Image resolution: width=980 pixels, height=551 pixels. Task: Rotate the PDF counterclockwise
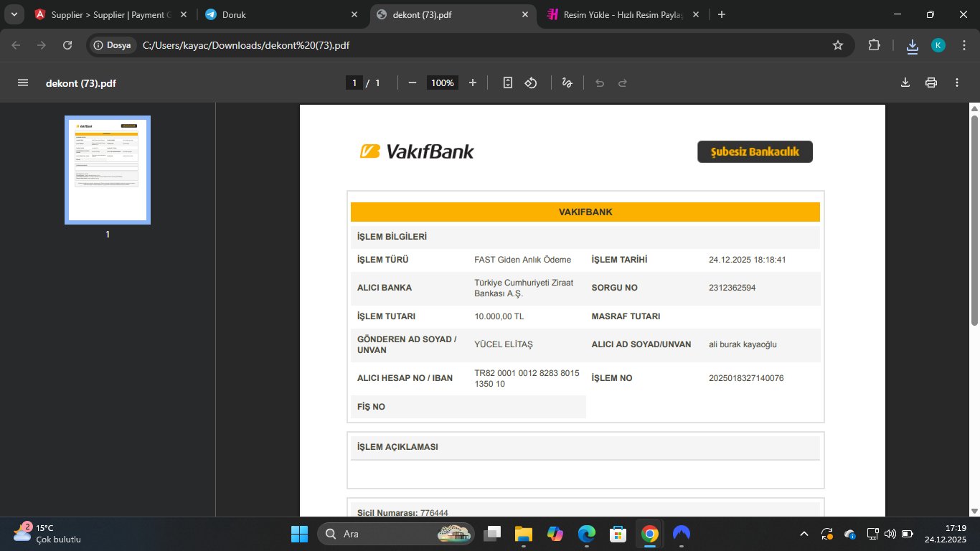coord(531,83)
